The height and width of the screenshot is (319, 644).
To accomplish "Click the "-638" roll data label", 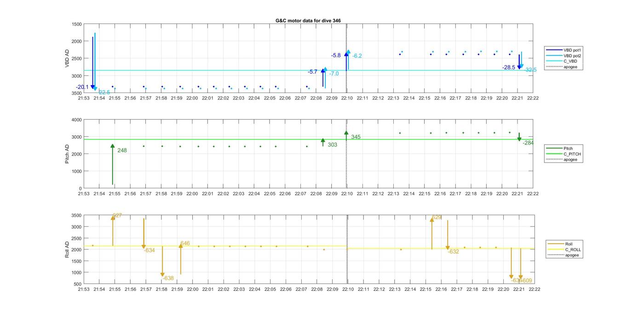I will click(x=168, y=278).
